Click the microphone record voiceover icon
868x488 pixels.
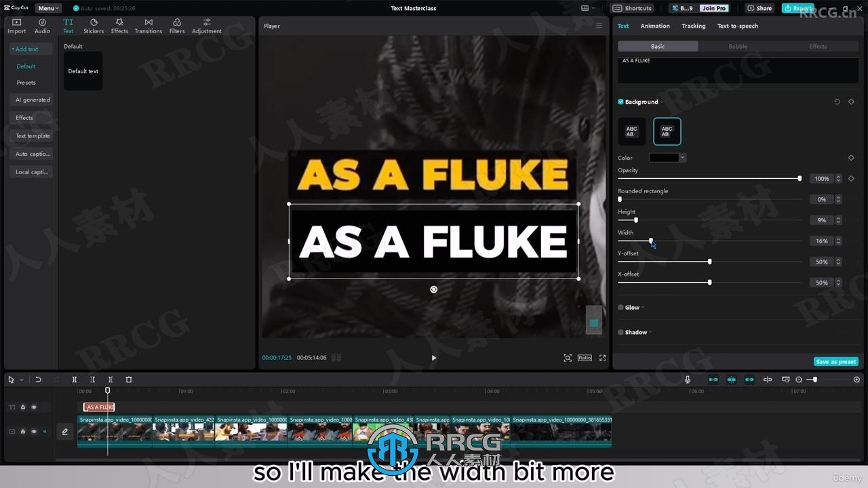coord(688,380)
